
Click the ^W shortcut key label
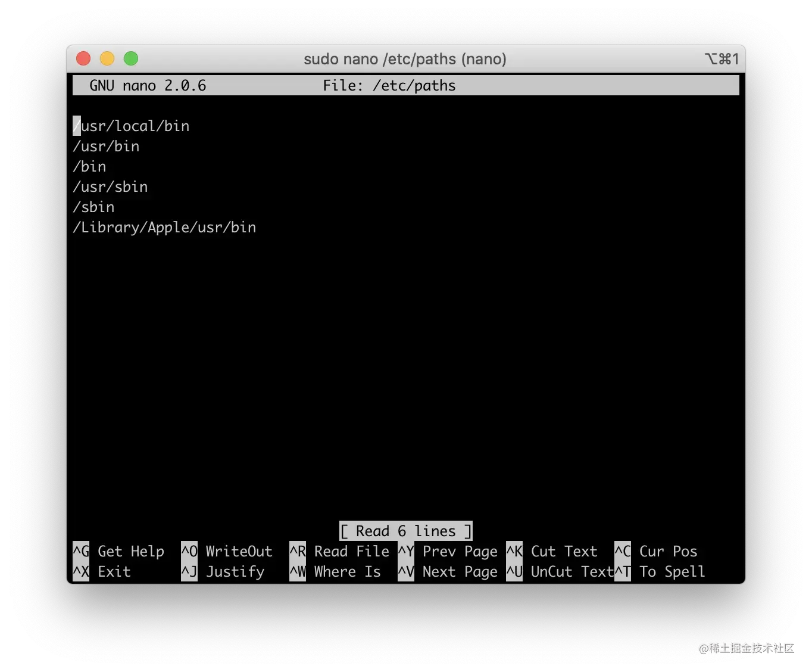(x=298, y=571)
